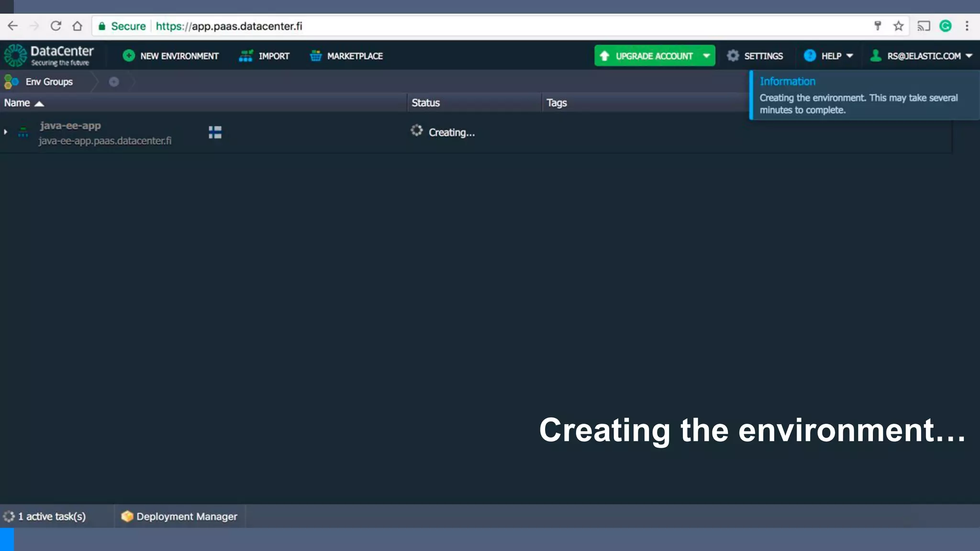Select the java-ee-app environment name
980x551 pixels.
point(70,126)
